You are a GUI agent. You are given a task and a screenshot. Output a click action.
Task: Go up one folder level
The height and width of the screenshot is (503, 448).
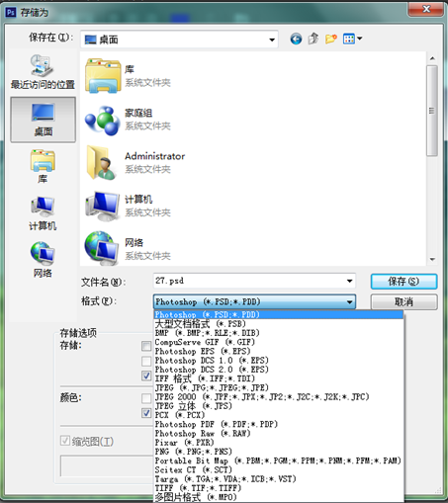click(x=314, y=39)
